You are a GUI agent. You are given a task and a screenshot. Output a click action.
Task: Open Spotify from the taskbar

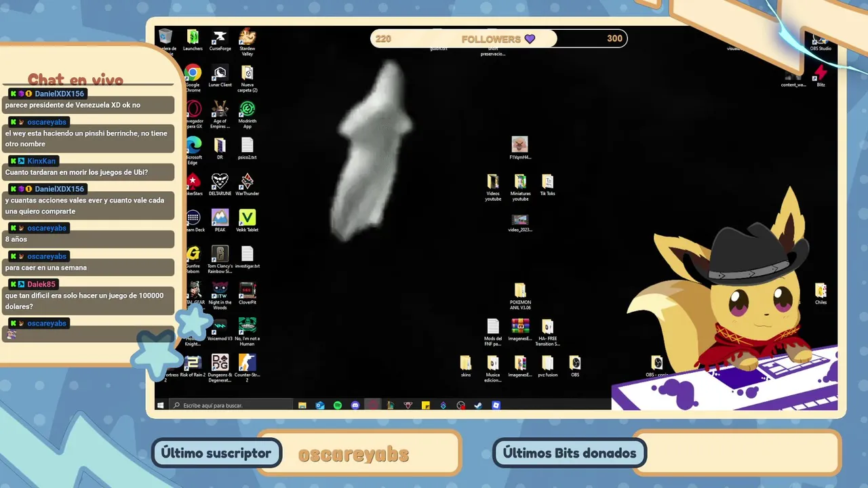coord(338,405)
